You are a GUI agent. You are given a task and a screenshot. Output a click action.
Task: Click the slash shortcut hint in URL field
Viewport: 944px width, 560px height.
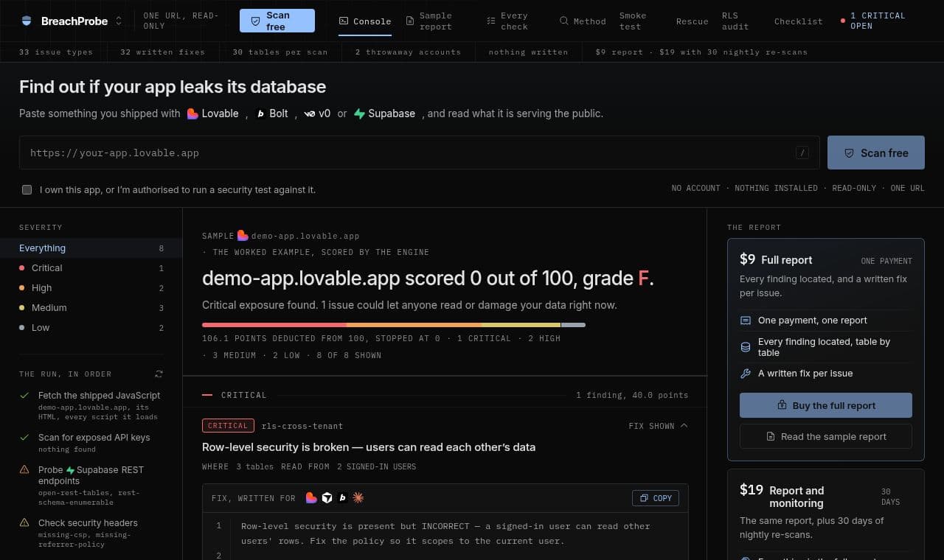802,153
